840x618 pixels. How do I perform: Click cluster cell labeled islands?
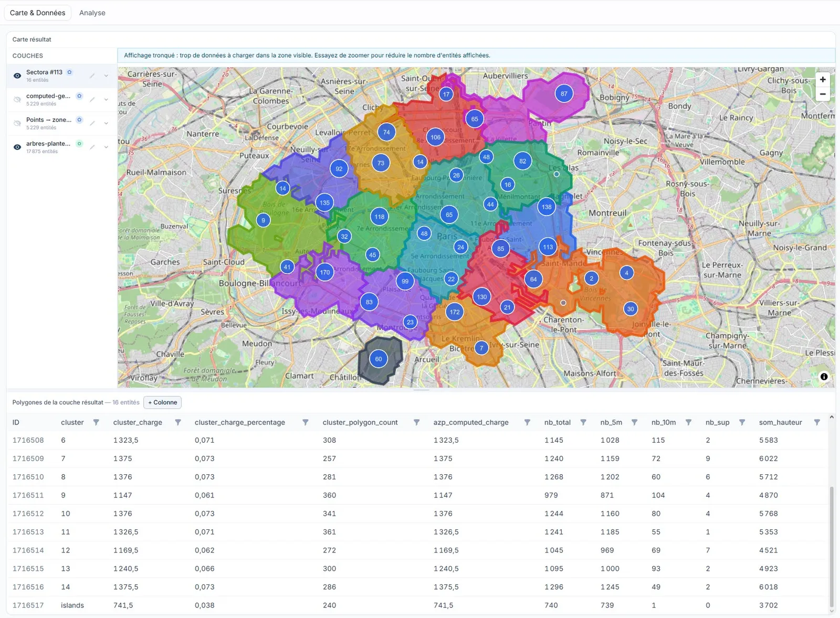point(72,605)
